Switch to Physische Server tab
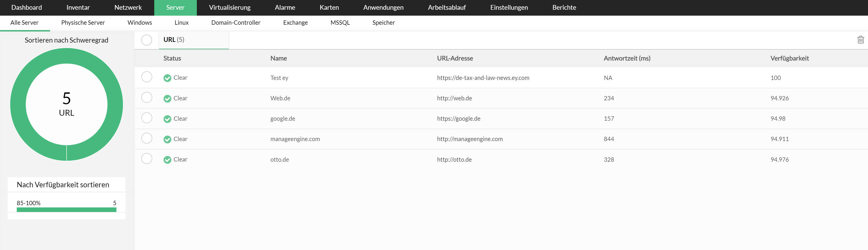The width and height of the screenshot is (868, 250). (x=83, y=23)
